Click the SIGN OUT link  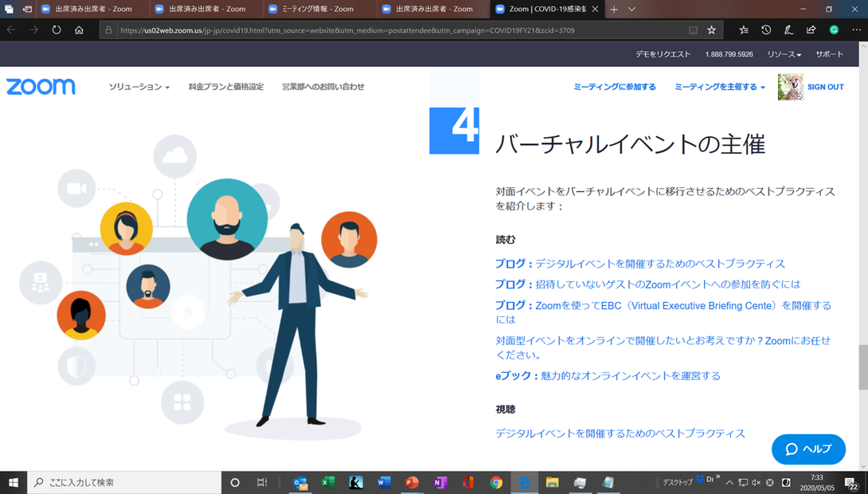(825, 87)
